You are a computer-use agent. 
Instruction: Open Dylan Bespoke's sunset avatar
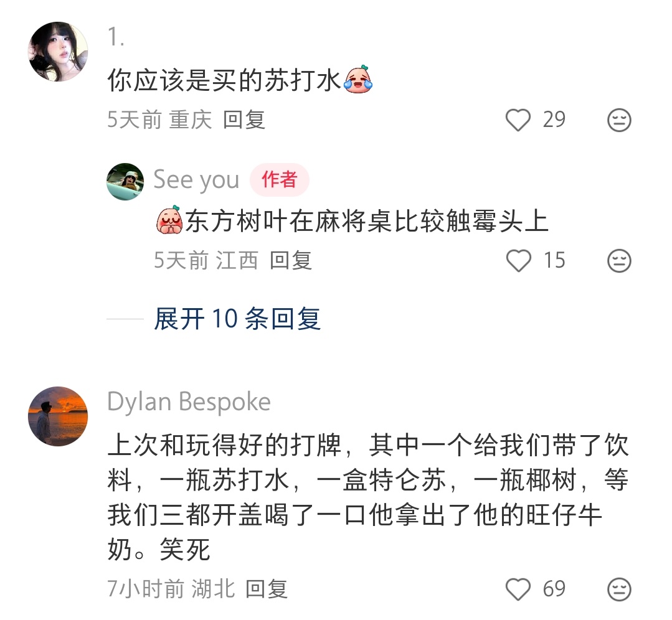click(x=58, y=416)
